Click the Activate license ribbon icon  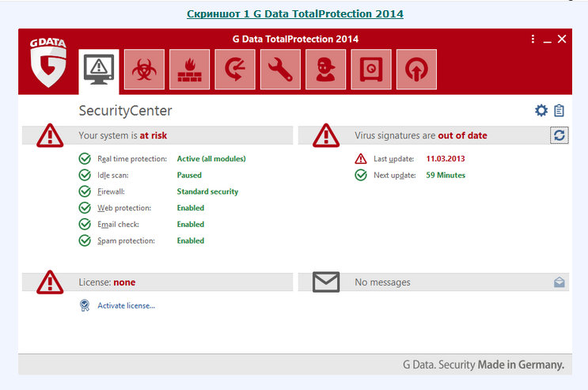click(85, 305)
